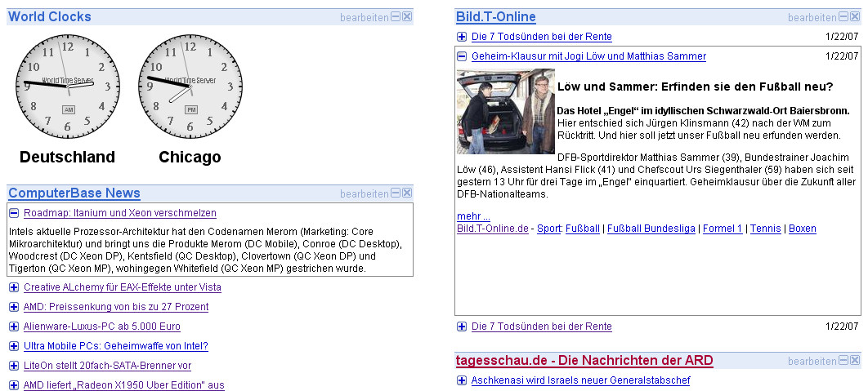Open the Formel 1 link
868x391 pixels.
(723, 229)
